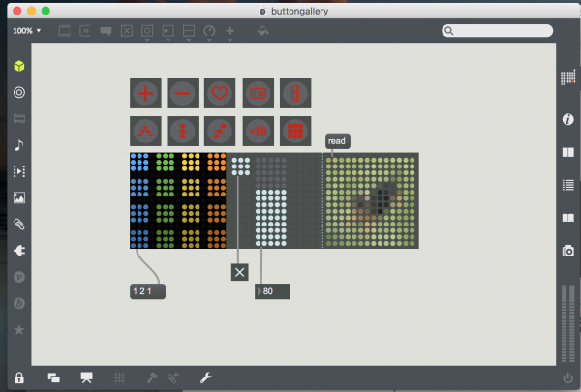Open the attachments paperclip icon
Screen dimensions: 581x392
pyautogui.click(x=19, y=225)
